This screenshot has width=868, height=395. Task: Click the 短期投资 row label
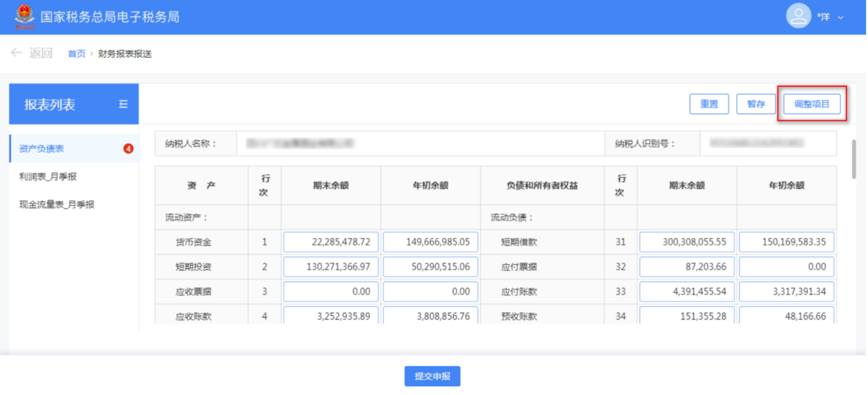[193, 267]
